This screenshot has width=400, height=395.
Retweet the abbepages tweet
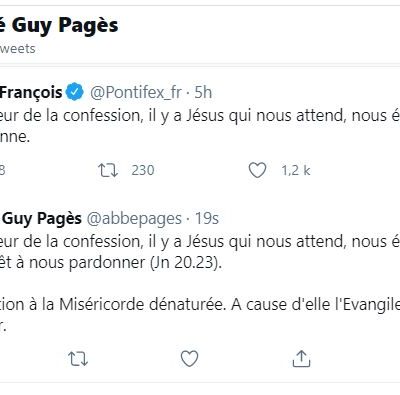[78, 359]
